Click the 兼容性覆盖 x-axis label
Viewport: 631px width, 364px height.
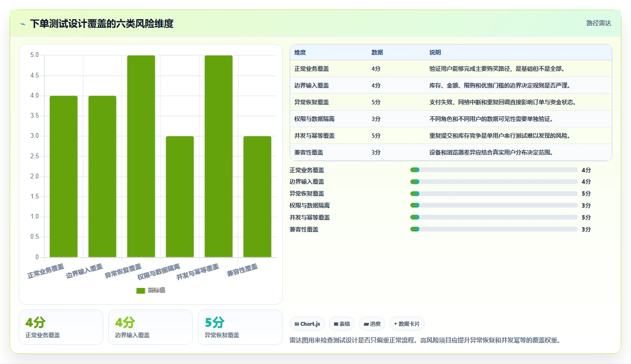[243, 270]
